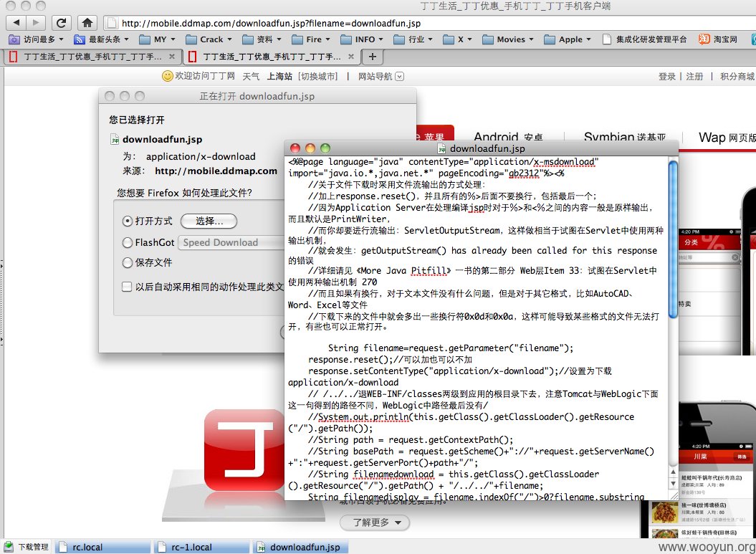Open the 积分商城 link
756x554 pixels.
coord(737,76)
